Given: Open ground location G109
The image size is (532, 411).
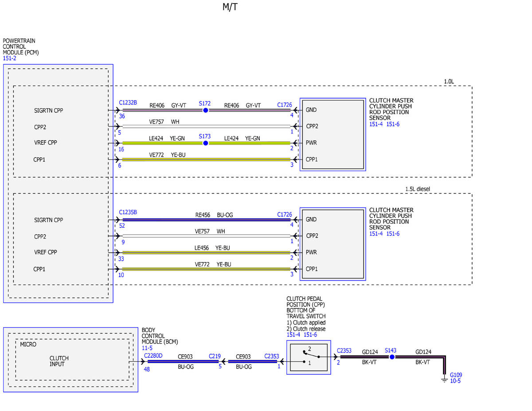Looking at the screenshot, I should click(456, 375).
